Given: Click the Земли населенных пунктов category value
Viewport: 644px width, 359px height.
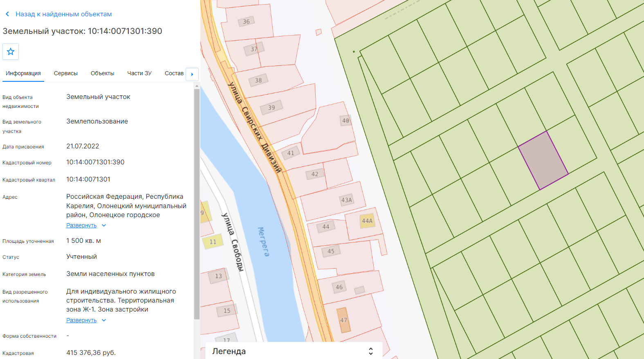Looking at the screenshot, I should point(110,274).
